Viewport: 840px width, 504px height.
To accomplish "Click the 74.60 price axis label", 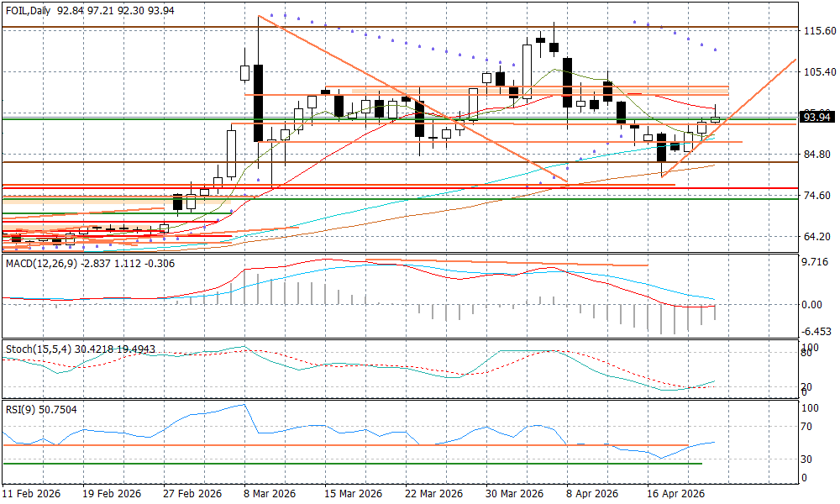I will [817, 196].
